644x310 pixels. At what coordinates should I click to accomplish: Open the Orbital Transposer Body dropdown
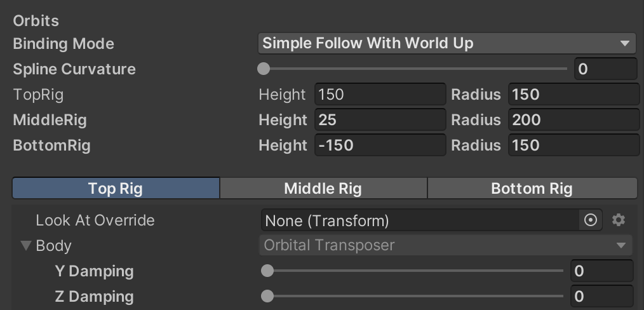coord(446,245)
